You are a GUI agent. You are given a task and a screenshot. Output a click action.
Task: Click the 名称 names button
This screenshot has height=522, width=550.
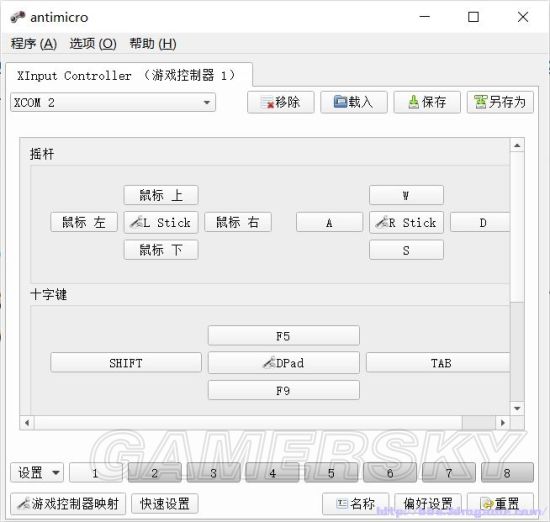pyautogui.click(x=356, y=504)
